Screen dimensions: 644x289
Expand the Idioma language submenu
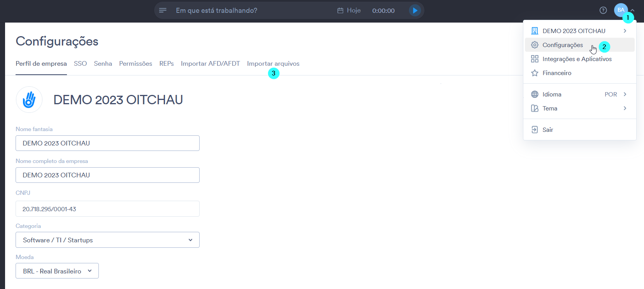click(579, 94)
